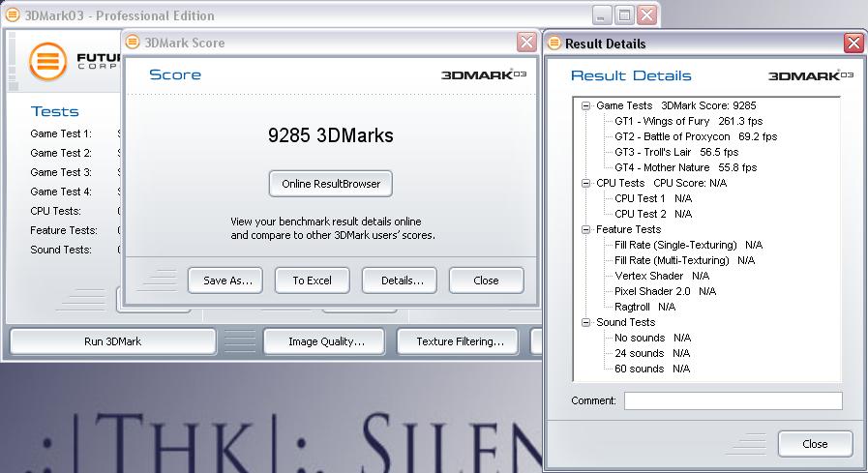Click the Game Test 3: label
This screenshot has width=868, height=473.
click(61, 172)
